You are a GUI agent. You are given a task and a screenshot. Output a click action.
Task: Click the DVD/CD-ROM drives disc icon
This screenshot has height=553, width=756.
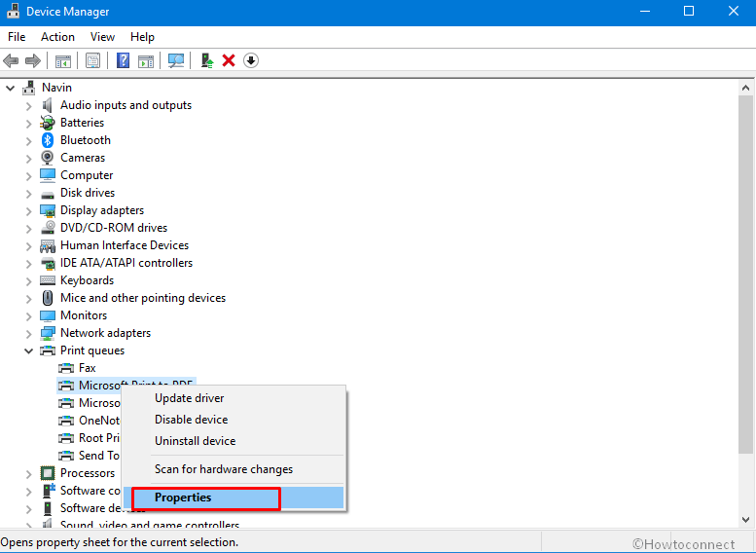48,227
